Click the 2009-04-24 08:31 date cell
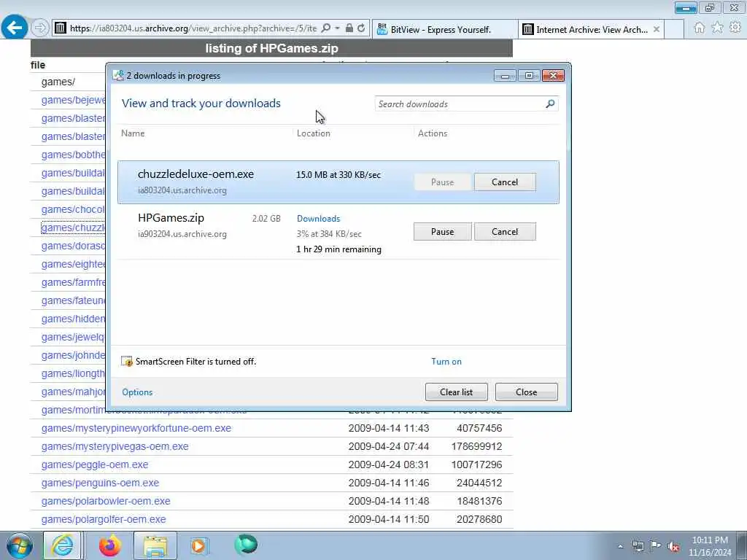 point(388,464)
